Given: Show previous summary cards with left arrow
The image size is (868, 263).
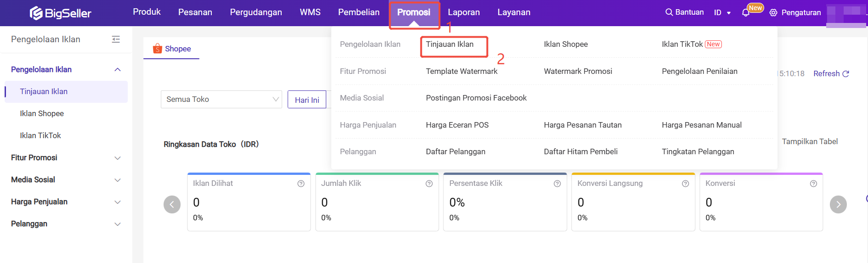Looking at the screenshot, I should [172, 204].
